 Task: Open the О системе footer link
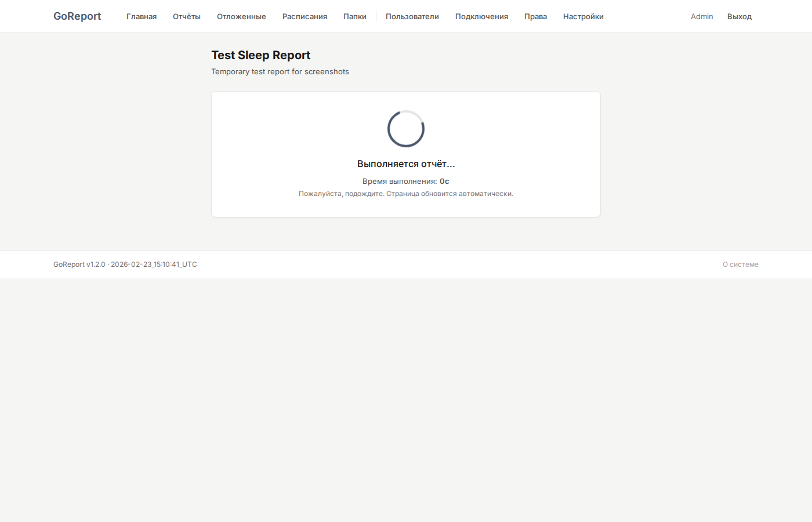click(x=740, y=264)
